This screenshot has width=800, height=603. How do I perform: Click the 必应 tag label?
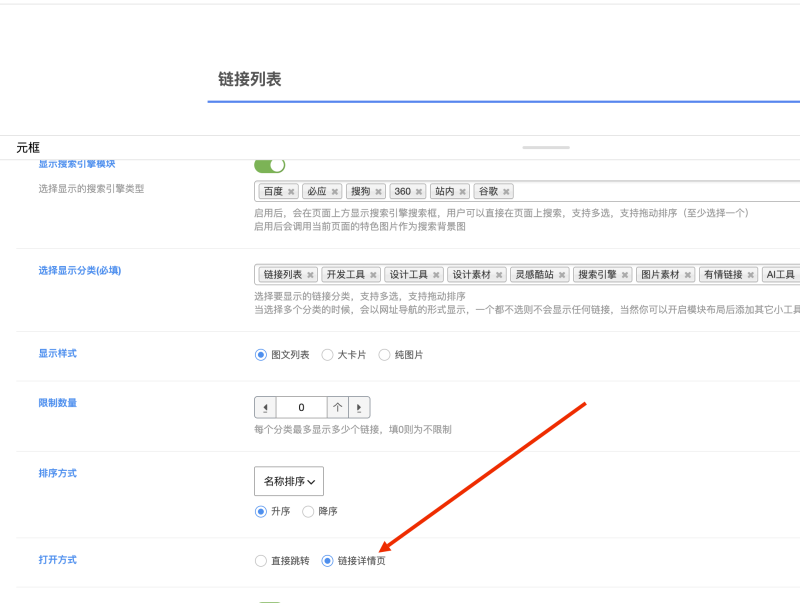pos(317,191)
